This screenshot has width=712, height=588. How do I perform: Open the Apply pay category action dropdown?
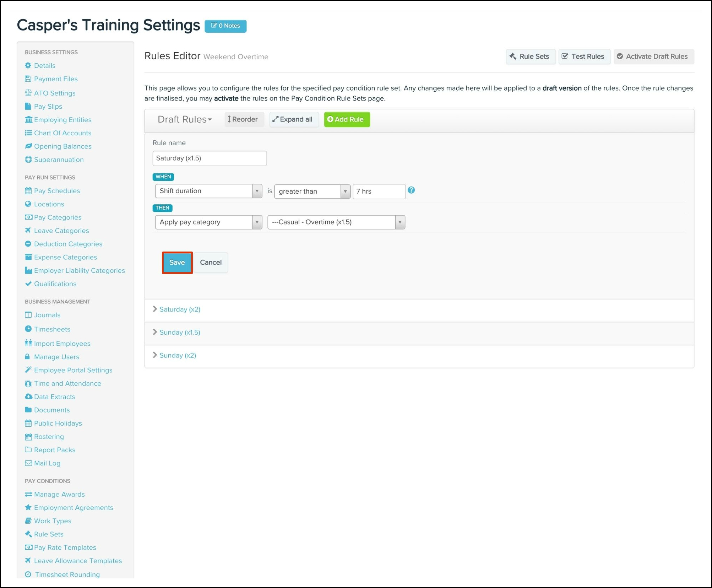[208, 222]
